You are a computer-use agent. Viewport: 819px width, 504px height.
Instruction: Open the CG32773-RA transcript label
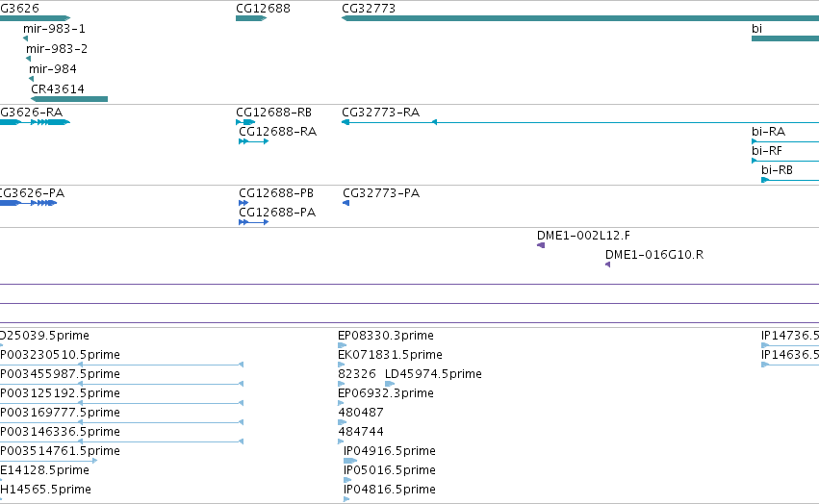tap(380, 113)
